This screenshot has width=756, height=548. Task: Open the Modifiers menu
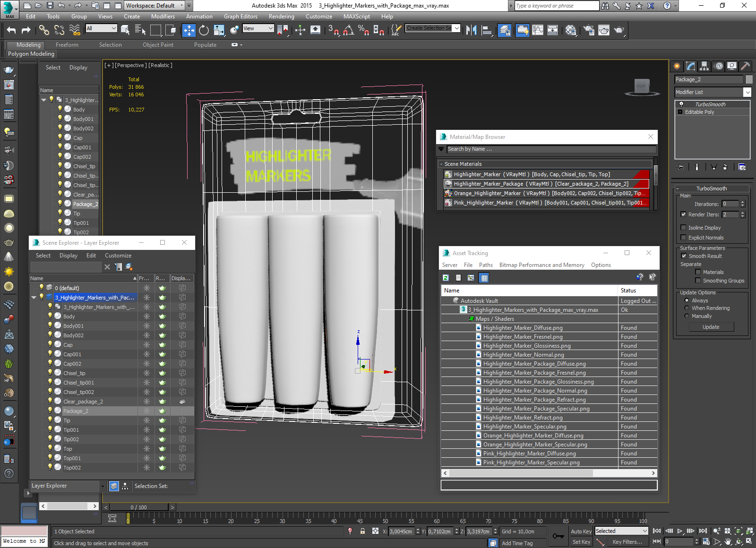(163, 17)
